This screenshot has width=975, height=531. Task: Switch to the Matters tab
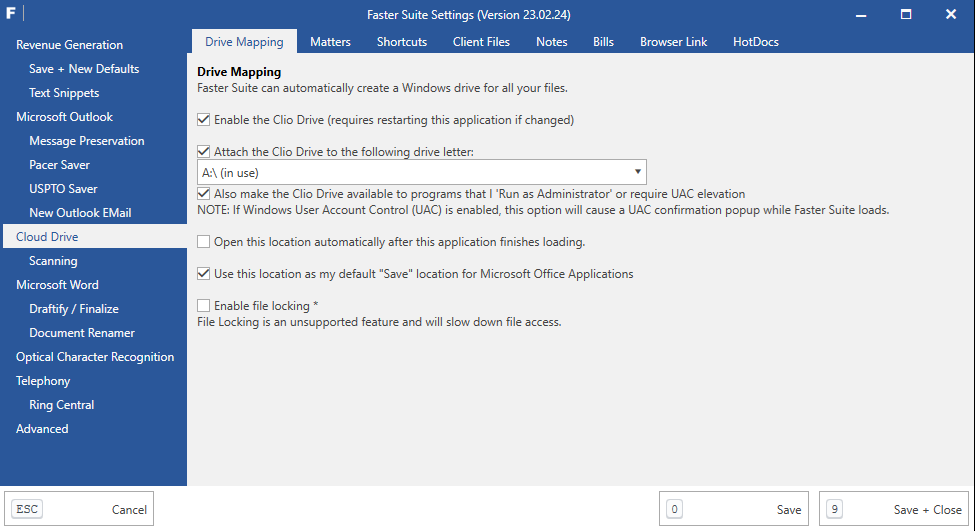tap(330, 42)
